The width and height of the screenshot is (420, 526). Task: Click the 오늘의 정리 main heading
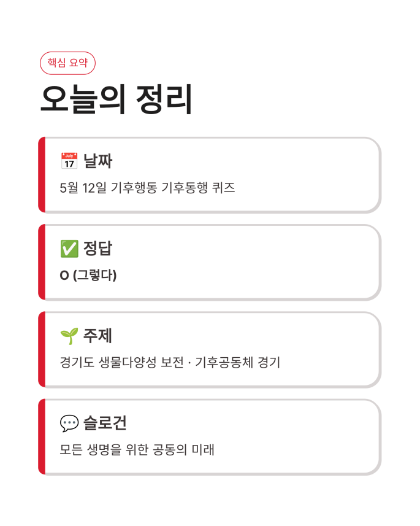(x=116, y=99)
